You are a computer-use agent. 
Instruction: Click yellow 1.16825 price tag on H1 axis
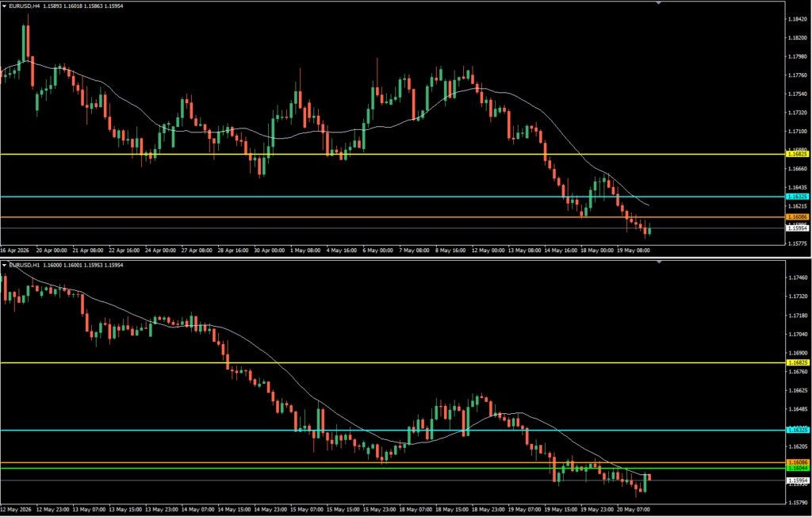tap(798, 362)
